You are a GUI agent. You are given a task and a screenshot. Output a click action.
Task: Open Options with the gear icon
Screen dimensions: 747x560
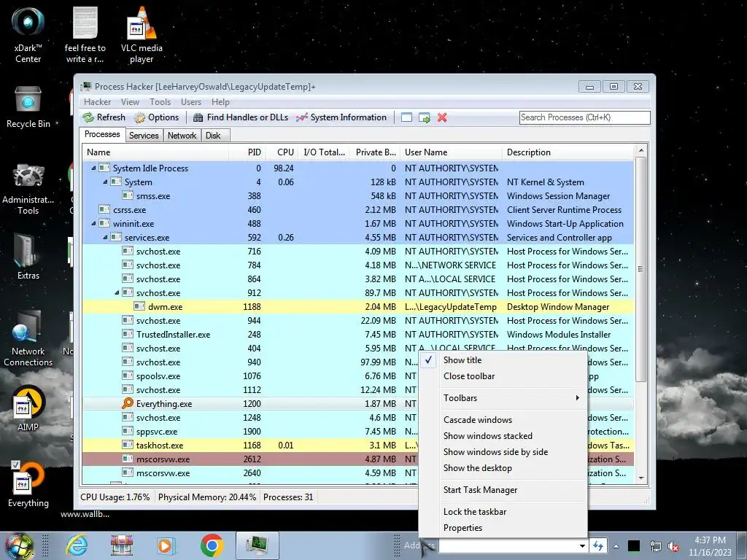coord(139,117)
